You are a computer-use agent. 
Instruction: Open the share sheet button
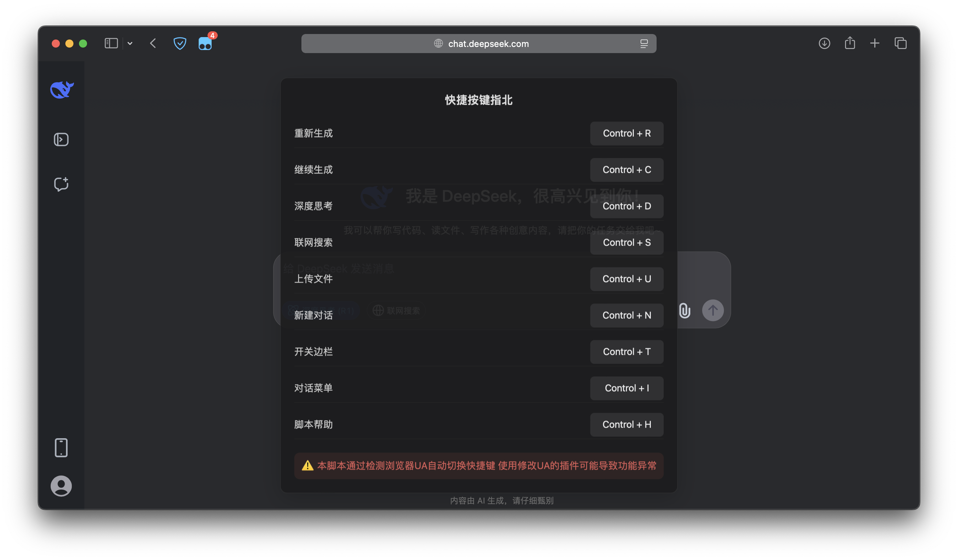[850, 43]
